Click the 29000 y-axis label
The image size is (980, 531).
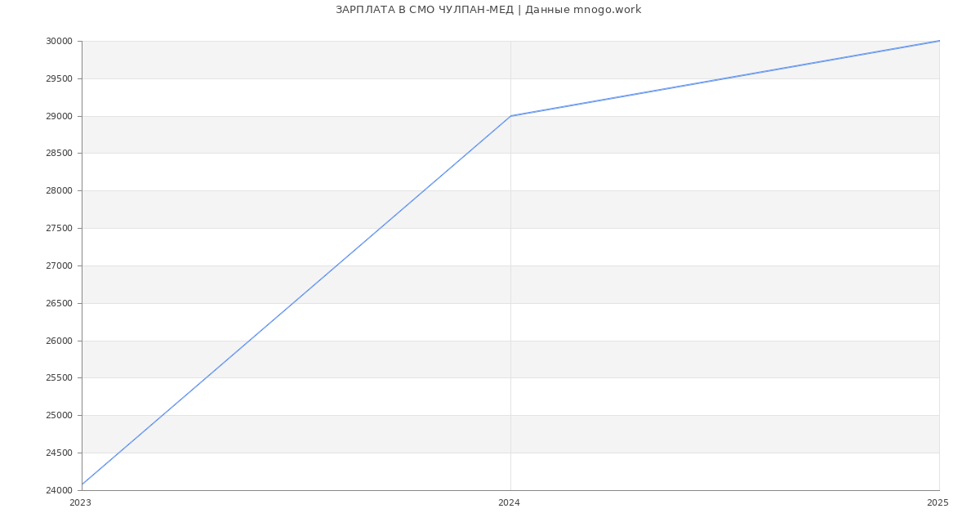point(60,117)
